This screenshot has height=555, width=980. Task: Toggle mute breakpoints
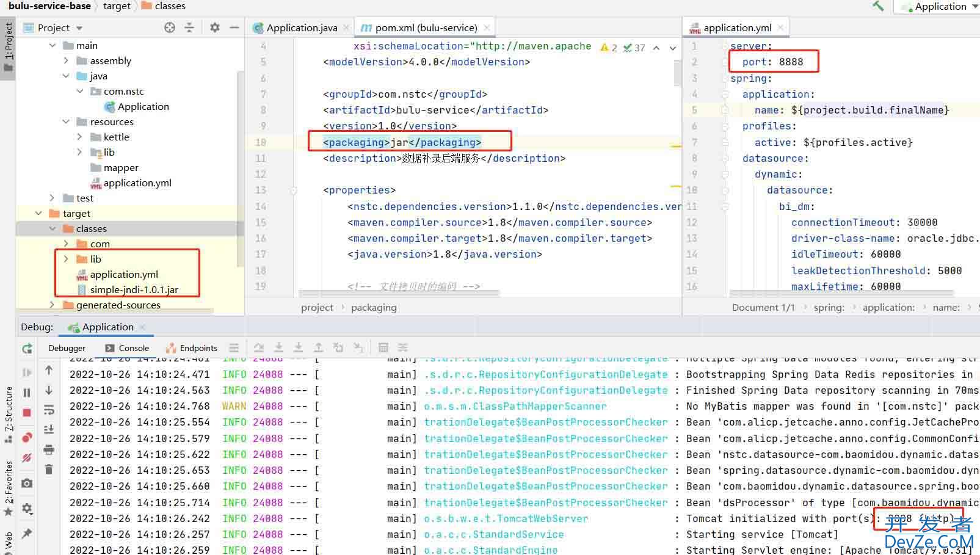(x=27, y=458)
